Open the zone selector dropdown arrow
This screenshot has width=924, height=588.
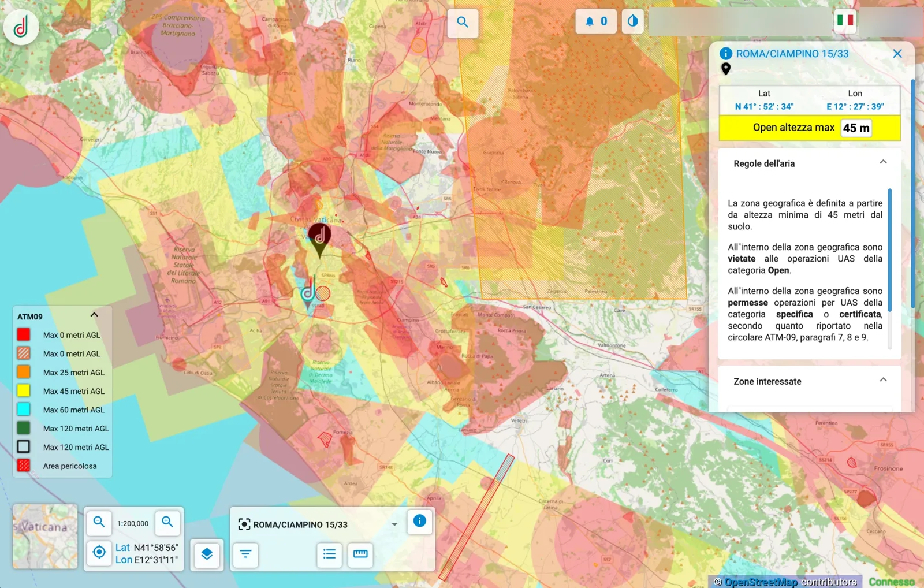(x=394, y=524)
